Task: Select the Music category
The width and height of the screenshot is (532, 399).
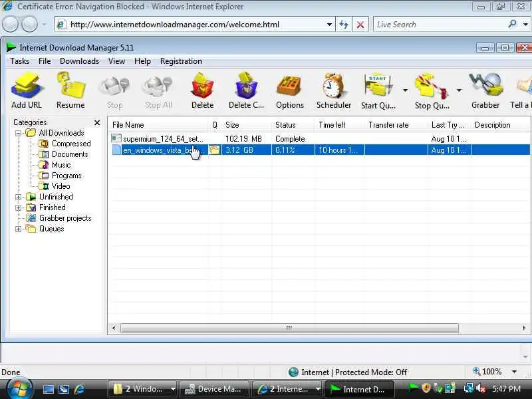Action: point(61,165)
